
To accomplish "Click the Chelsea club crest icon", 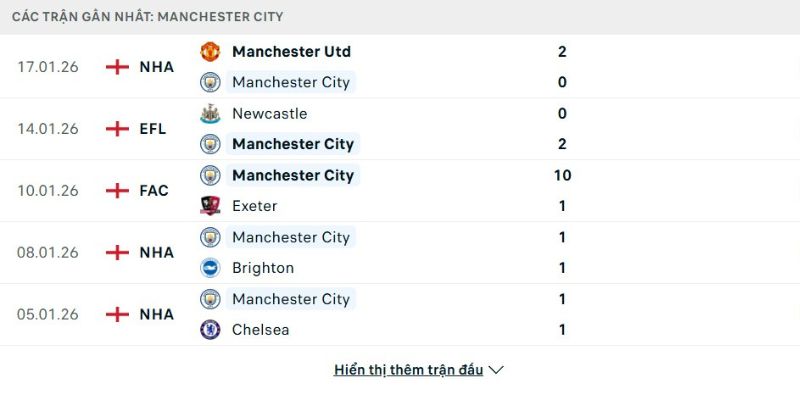I will [x=210, y=329].
